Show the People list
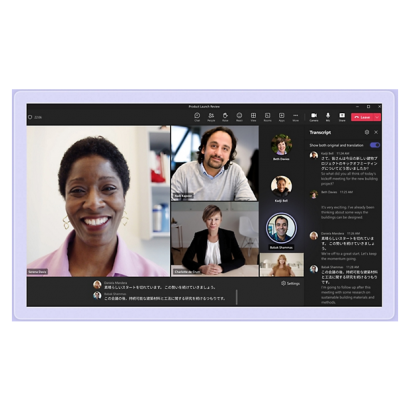410x410 pixels. [x=211, y=117]
